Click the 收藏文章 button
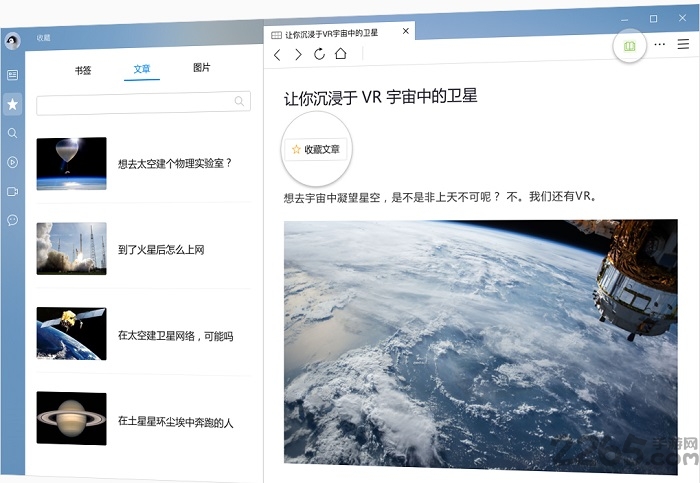700x483 pixels. pos(316,149)
